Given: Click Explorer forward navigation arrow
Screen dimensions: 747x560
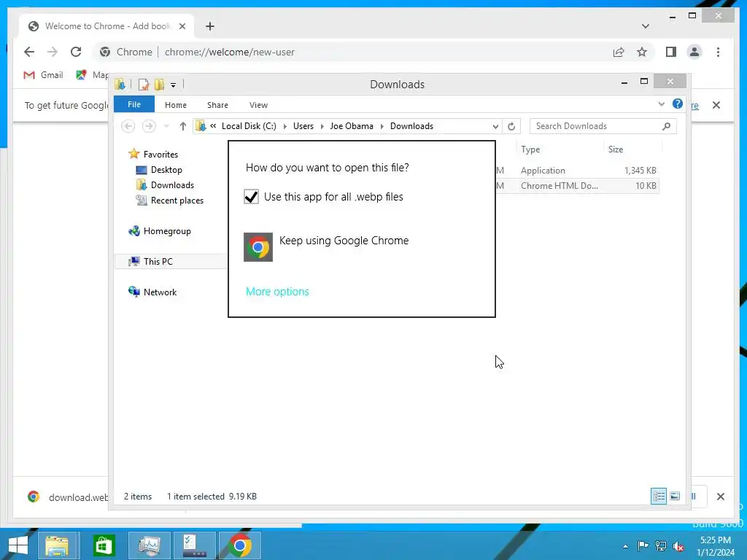Looking at the screenshot, I should tap(149, 126).
